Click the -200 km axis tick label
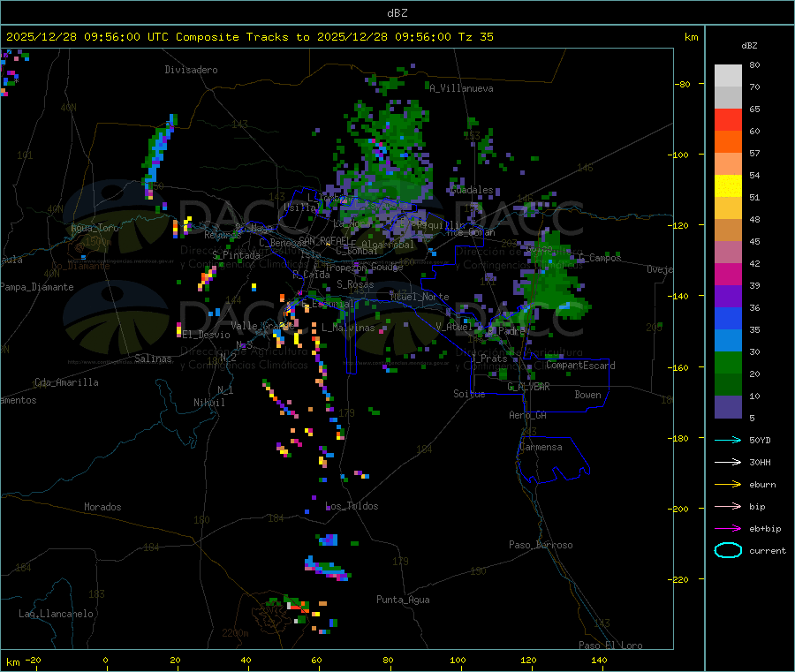Image resolution: width=795 pixels, height=672 pixels. click(x=680, y=509)
